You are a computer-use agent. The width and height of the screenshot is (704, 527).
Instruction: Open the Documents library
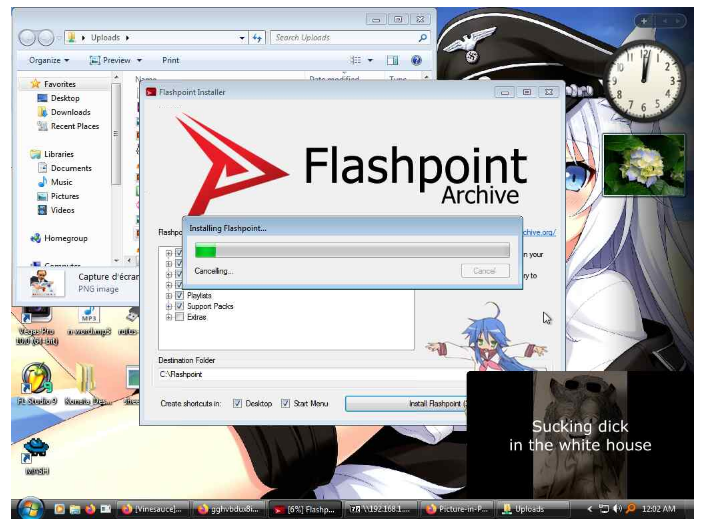pos(71,168)
